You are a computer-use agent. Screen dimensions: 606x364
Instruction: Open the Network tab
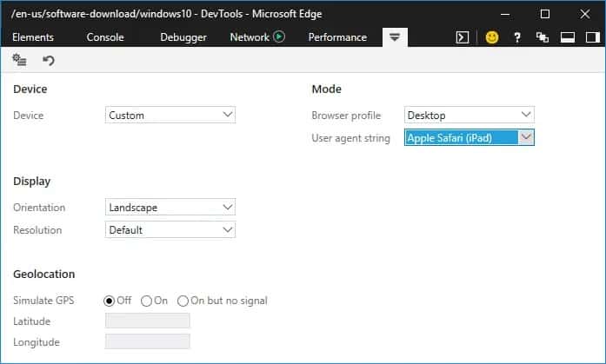click(x=250, y=37)
